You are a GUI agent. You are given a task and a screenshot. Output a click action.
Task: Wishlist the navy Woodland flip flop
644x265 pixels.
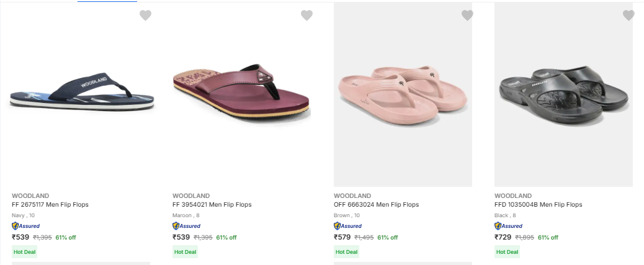coord(145,16)
